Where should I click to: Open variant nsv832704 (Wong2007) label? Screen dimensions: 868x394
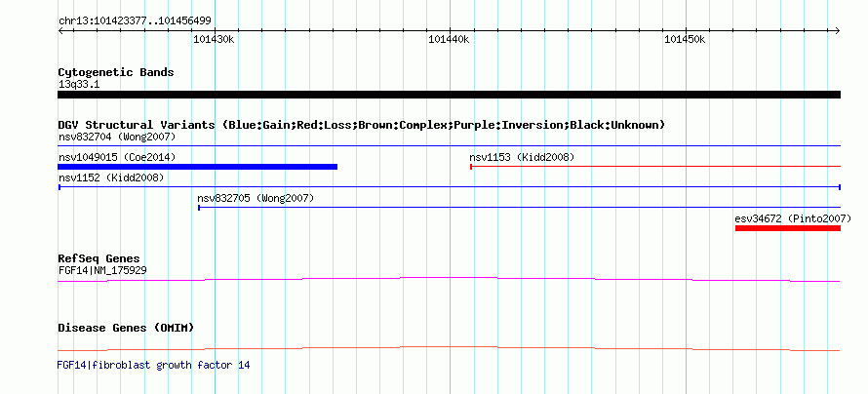tap(117, 137)
